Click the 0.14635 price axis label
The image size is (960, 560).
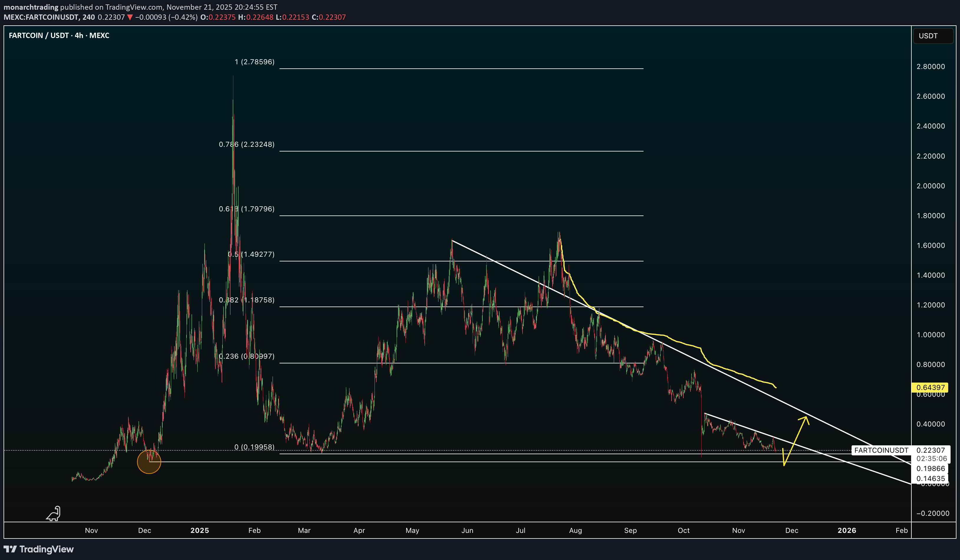click(930, 478)
